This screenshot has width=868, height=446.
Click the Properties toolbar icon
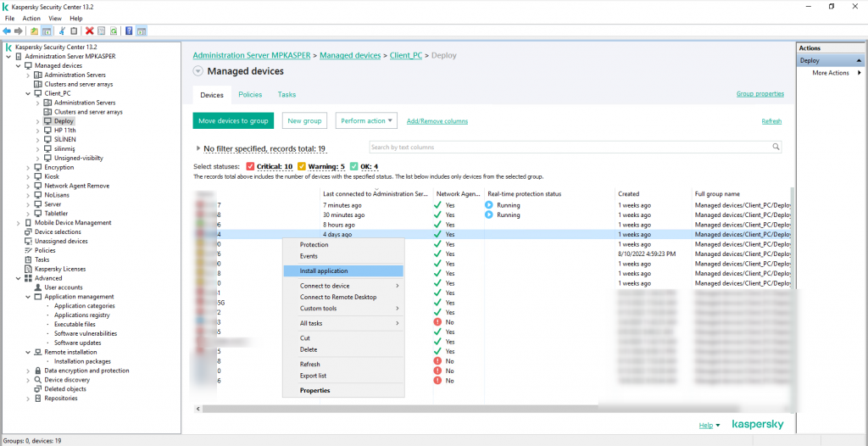101,31
